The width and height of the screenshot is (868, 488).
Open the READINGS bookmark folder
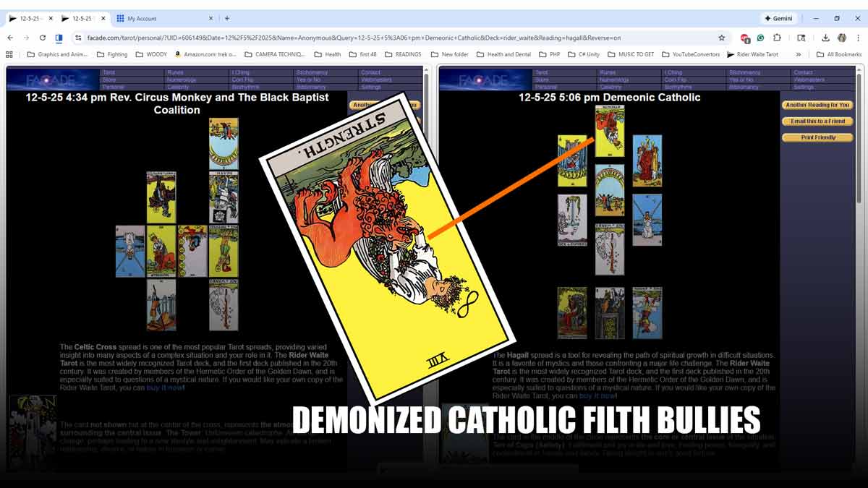click(x=403, y=54)
